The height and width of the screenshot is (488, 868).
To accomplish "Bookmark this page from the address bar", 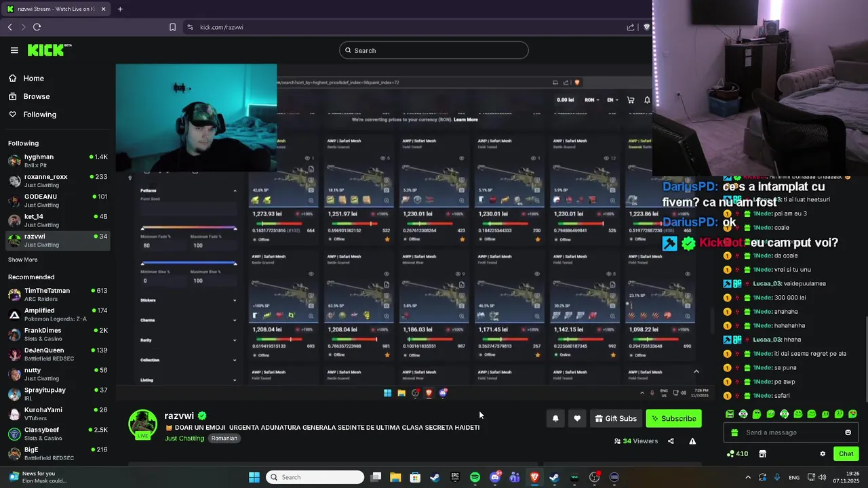I will (172, 27).
